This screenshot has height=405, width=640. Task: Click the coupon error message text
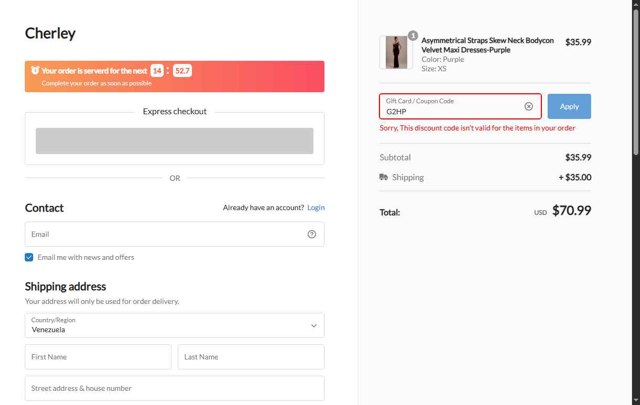coord(477,128)
